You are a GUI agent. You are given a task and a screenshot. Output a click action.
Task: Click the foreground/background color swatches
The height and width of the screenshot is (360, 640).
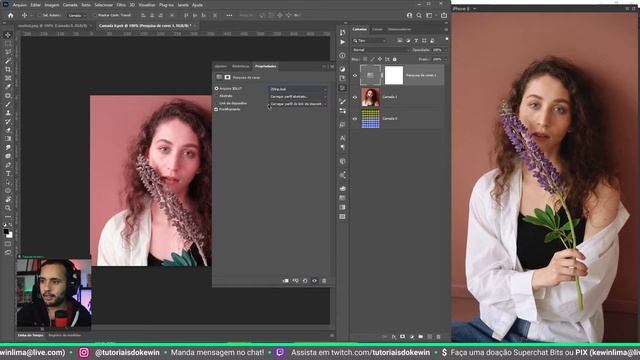8,233
